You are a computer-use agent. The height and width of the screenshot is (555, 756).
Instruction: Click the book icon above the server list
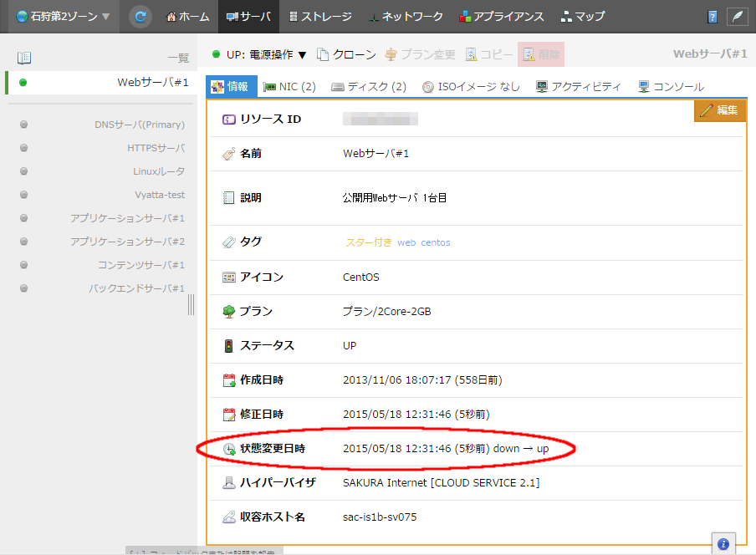coord(24,58)
